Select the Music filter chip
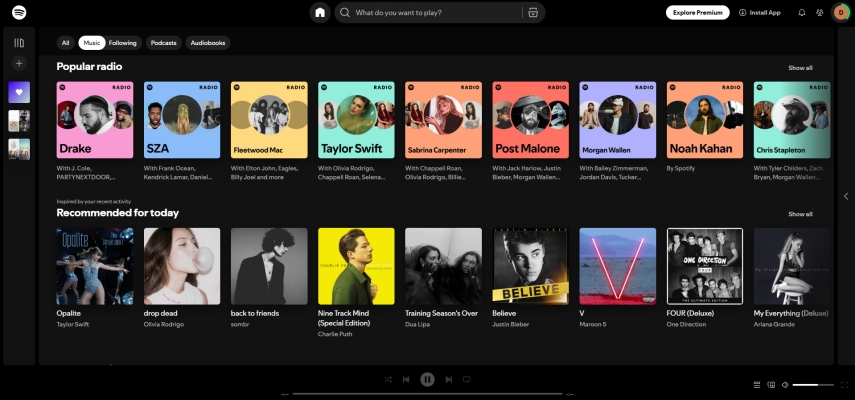This screenshot has width=855, height=400. (92, 43)
